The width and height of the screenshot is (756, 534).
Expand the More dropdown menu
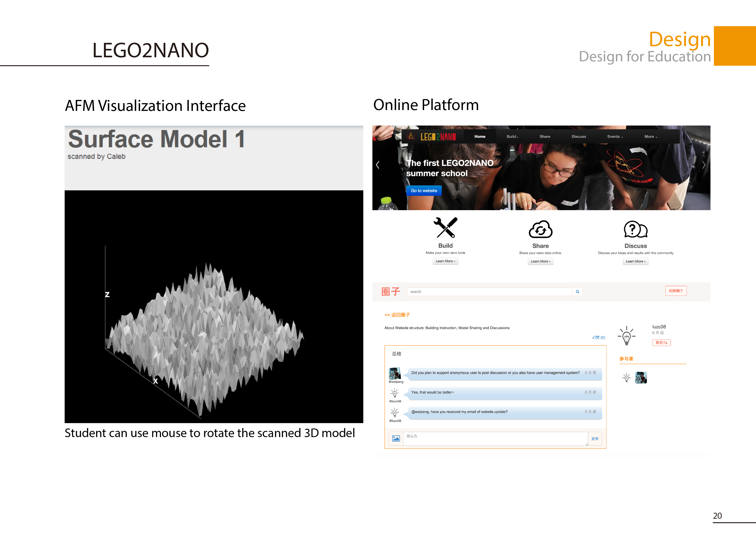651,137
